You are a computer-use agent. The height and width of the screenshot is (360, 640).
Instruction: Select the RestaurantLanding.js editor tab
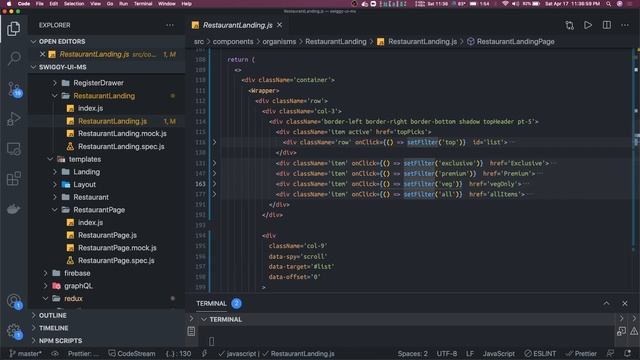click(x=237, y=25)
